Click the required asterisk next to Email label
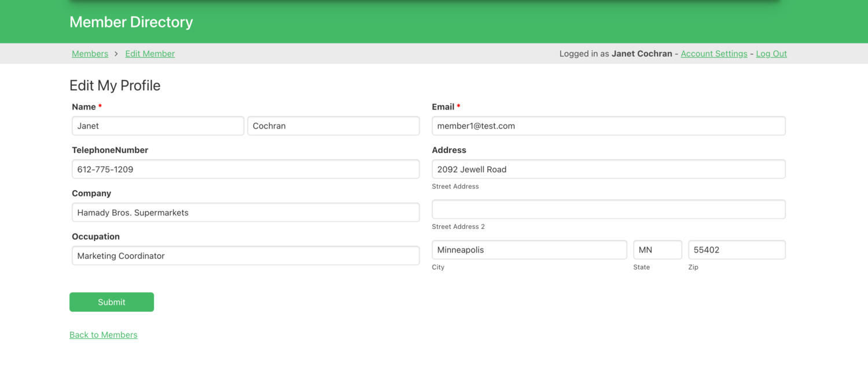The image size is (868, 387). coord(458,106)
